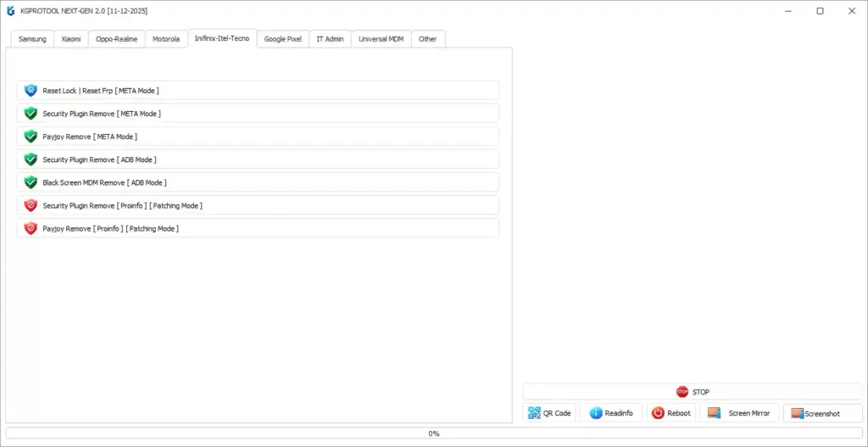The height and width of the screenshot is (447, 868).
Task: Click the red STOP sign icon
Action: [x=682, y=392]
